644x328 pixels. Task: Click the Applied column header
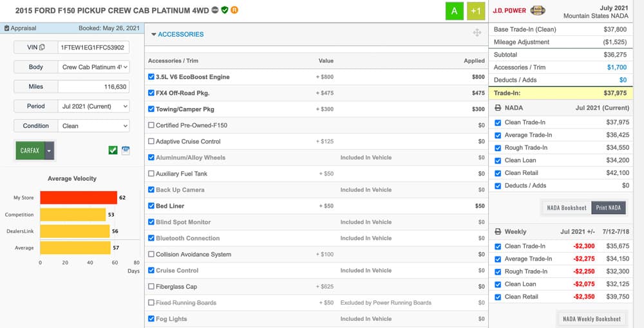click(475, 60)
